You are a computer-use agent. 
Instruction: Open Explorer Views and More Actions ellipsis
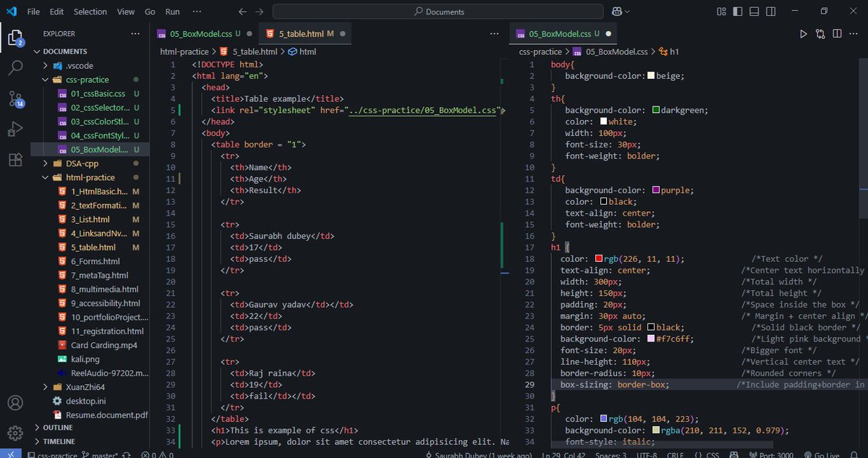(x=135, y=34)
